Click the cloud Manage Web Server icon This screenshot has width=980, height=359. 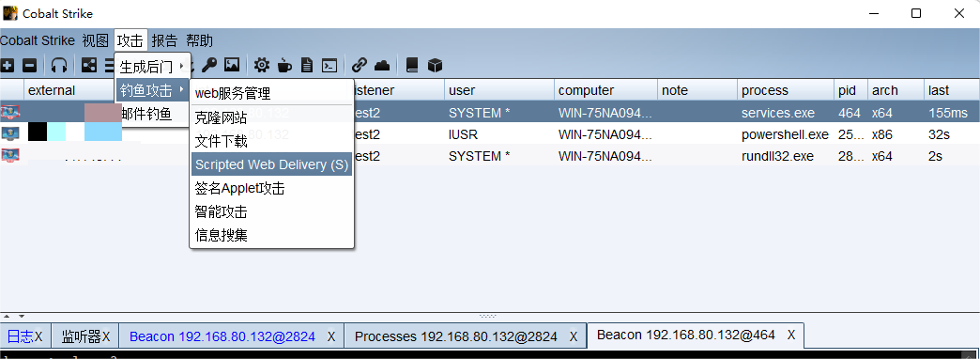coord(381,65)
